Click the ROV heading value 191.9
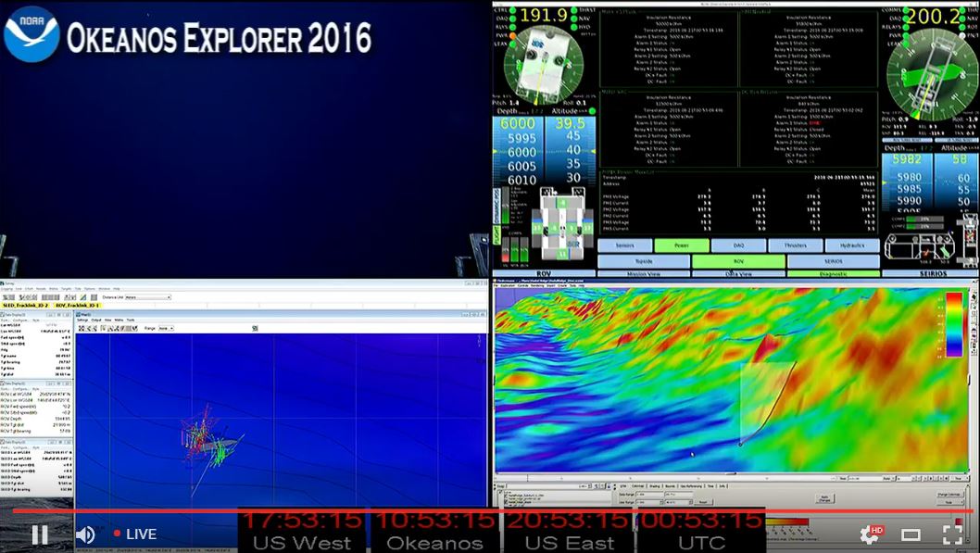 [544, 16]
